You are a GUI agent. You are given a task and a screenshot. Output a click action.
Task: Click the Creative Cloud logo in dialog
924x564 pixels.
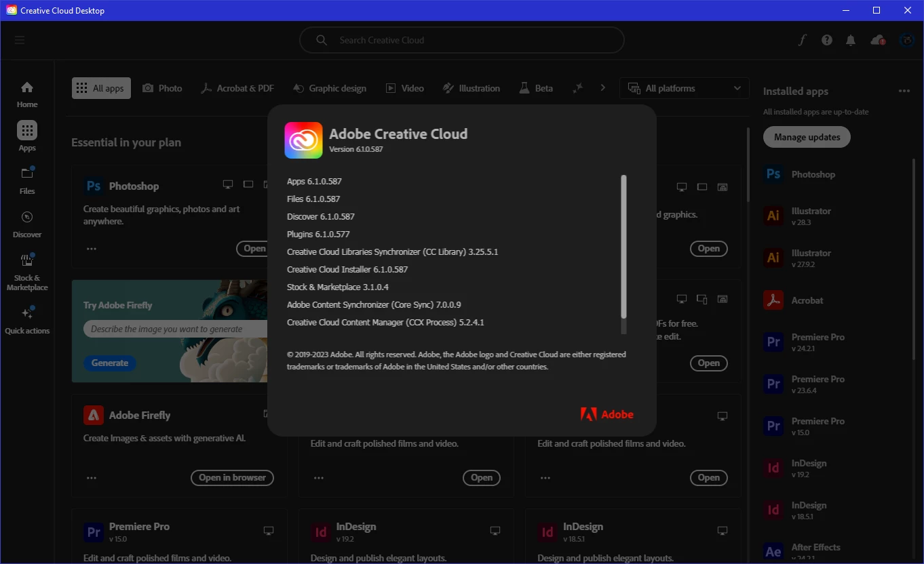[303, 140]
